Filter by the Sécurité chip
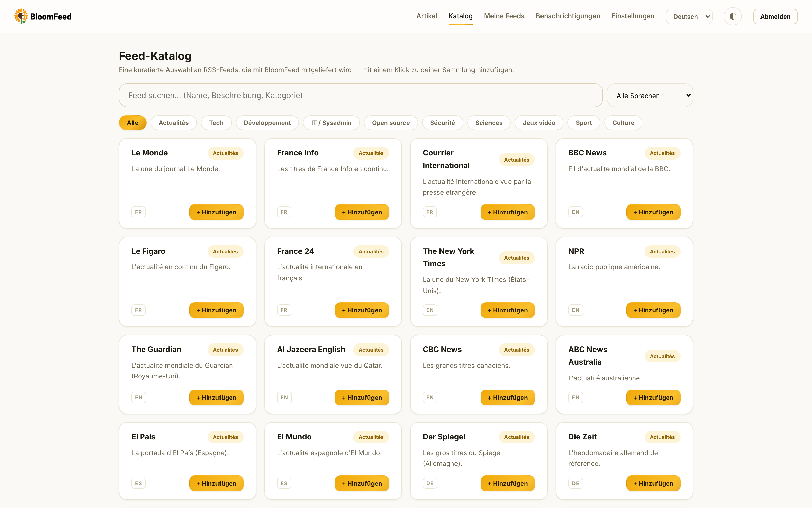The height and width of the screenshot is (508, 812). point(443,123)
